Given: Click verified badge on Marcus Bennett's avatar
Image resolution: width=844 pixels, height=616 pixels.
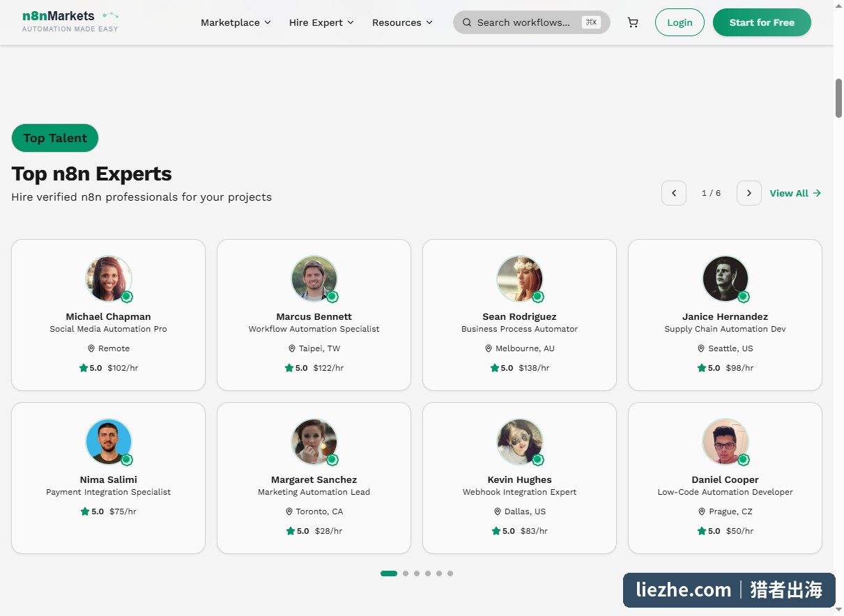Looking at the screenshot, I should tap(332, 297).
